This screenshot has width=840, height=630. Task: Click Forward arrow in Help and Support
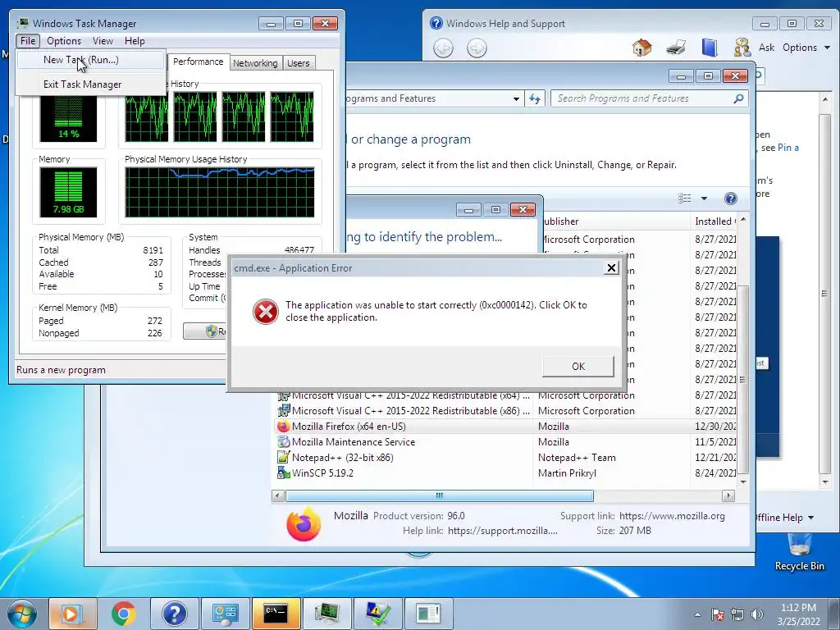pos(477,48)
